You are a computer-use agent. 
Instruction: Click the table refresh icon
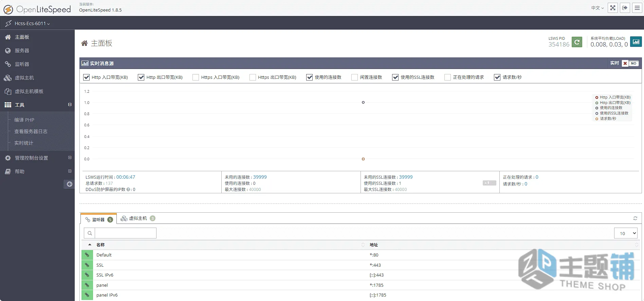(635, 218)
